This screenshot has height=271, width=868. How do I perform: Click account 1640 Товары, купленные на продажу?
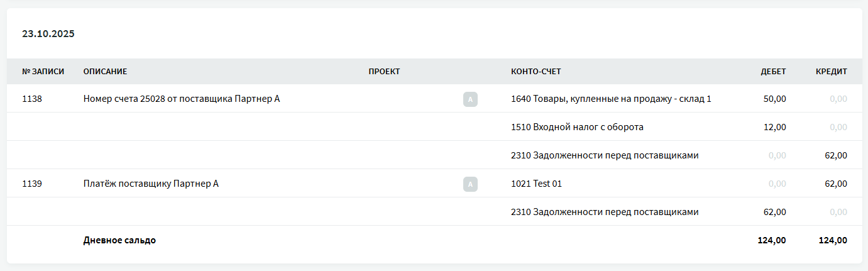coord(611,99)
